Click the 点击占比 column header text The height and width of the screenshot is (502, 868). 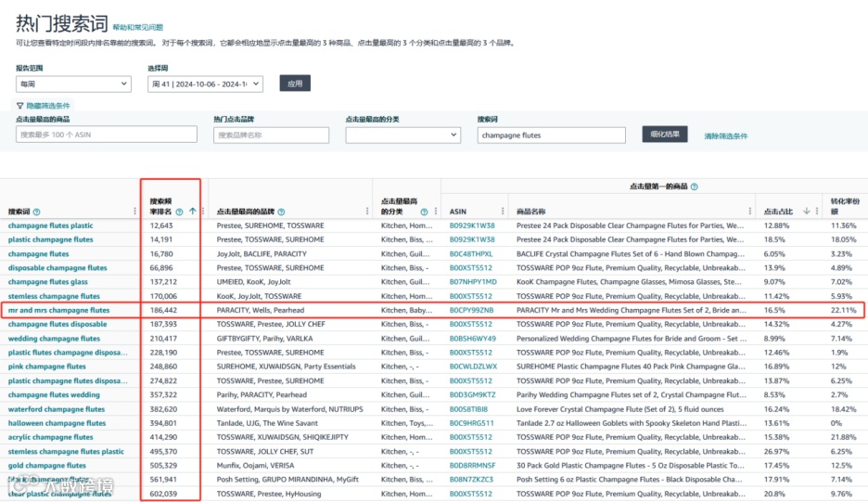[x=778, y=212]
